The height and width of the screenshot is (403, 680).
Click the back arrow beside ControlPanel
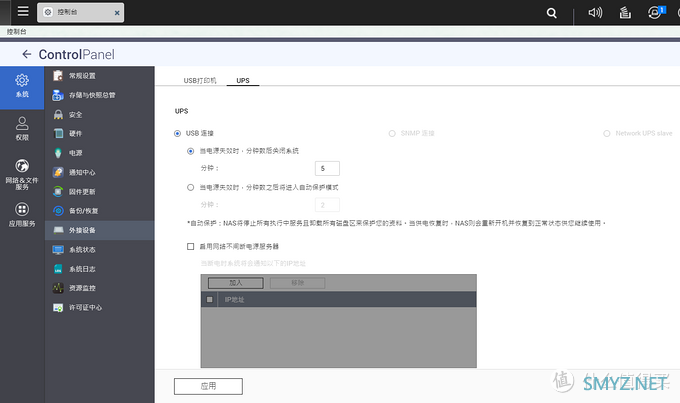[x=26, y=54]
